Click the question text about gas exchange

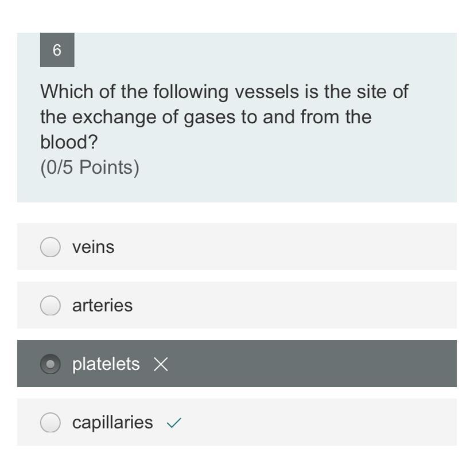click(224, 117)
